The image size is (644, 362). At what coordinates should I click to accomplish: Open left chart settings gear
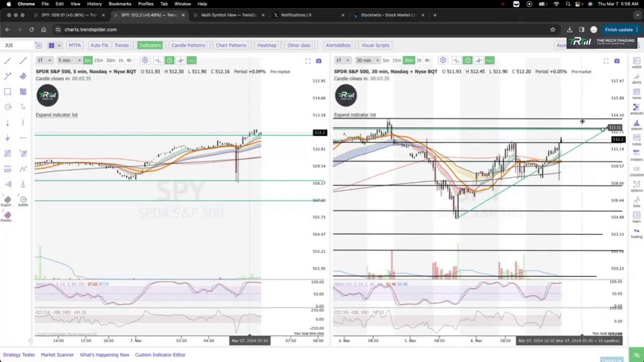[145, 60]
